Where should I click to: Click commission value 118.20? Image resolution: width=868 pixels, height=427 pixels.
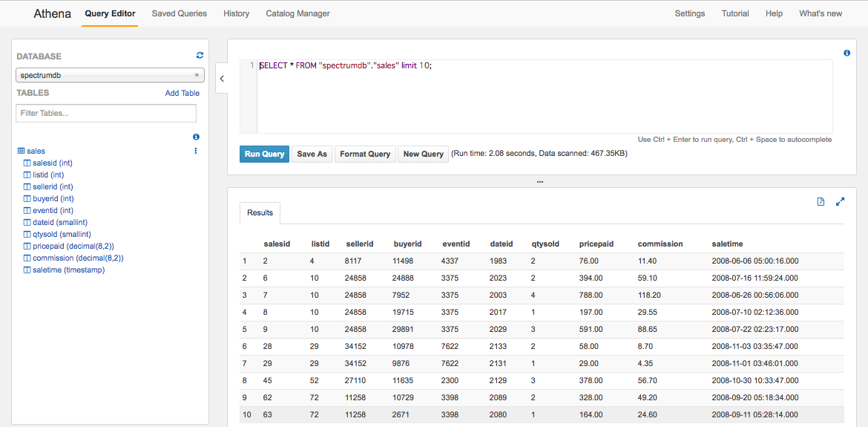(x=649, y=296)
